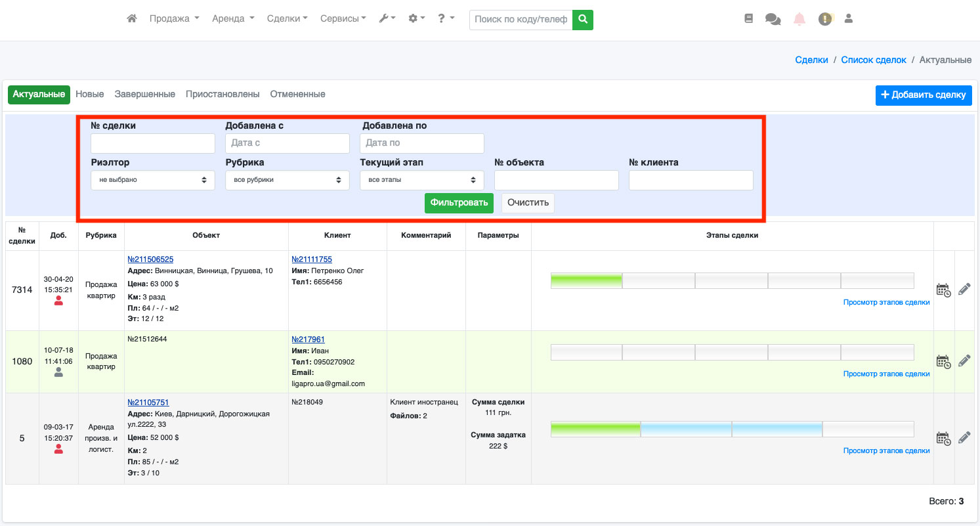Click the stage progress bar of deal 5

tap(732, 429)
